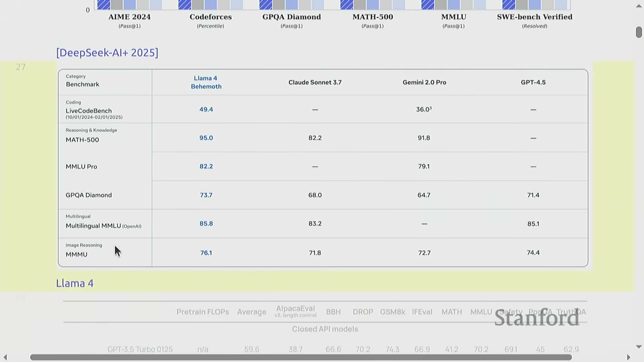Screen dimensions: 644x362
Task: Click the Benchmark header cell
Action: [x=83, y=84]
